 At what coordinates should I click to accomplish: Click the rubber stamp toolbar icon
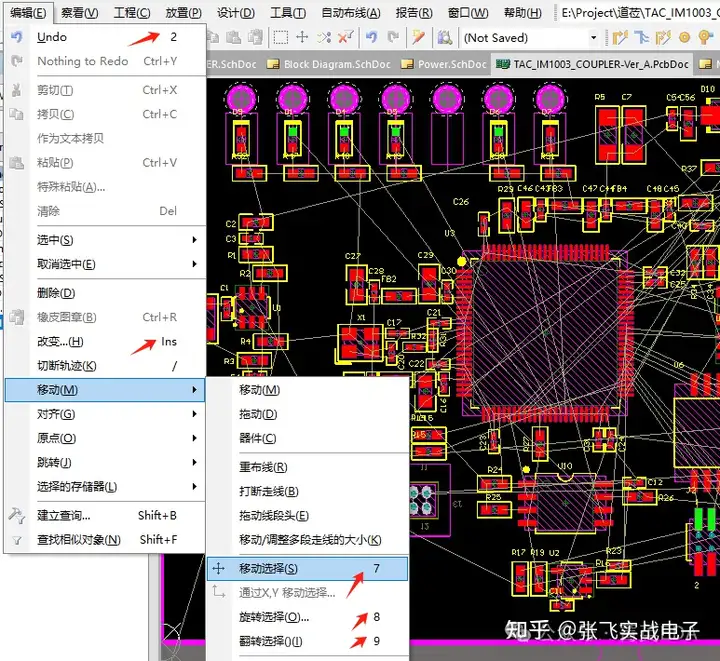(255, 37)
